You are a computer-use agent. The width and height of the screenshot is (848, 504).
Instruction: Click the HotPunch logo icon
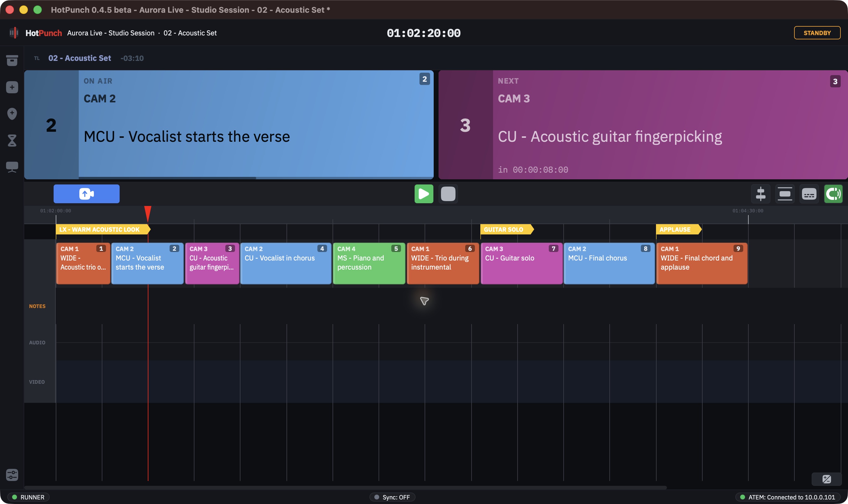[x=14, y=33]
